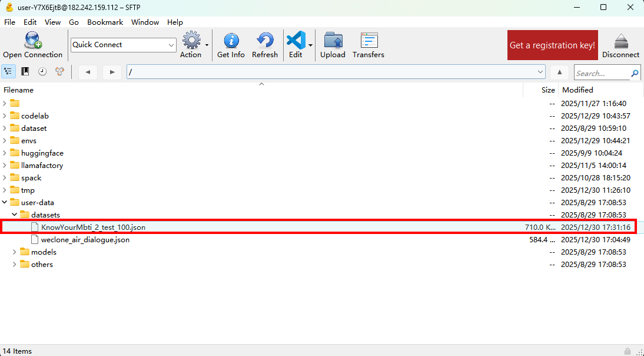The width and height of the screenshot is (644, 356).
Task: Open the Go menu
Action: 74,22
